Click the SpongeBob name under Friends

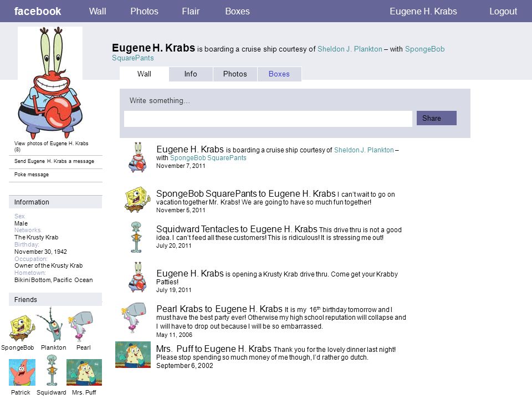[18, 347]
